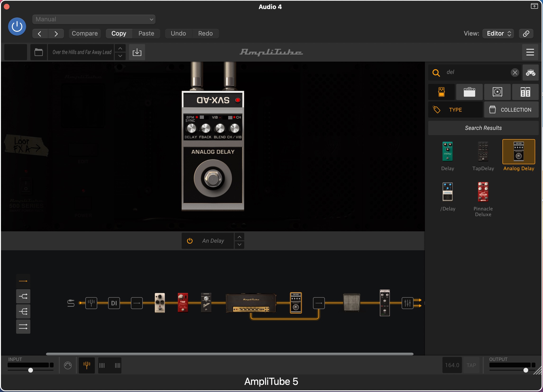Open the AmpliTube hamburger menu
543x392 pixels.
[x=530, y=52]
